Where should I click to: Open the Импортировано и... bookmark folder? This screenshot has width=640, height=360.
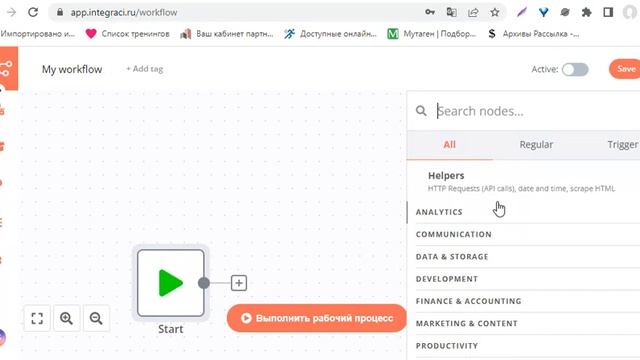(x=38, y=34)
